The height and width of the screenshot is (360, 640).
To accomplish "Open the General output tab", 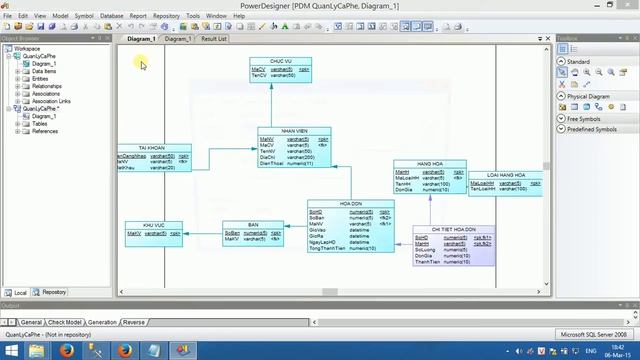I will (31, 322).
